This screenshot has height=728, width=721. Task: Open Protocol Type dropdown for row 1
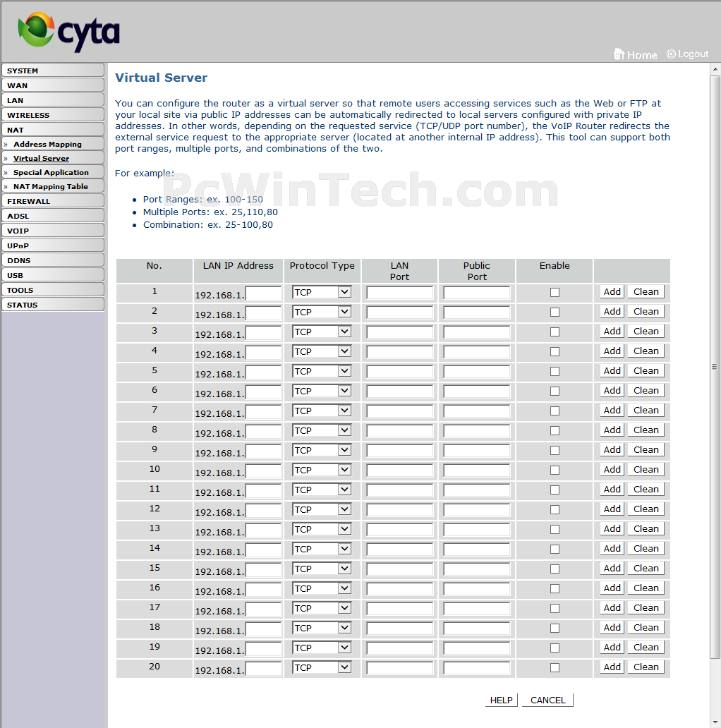322,293
